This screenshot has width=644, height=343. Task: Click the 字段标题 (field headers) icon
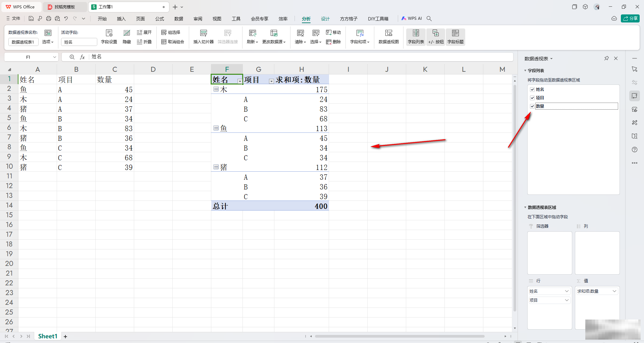455,36
